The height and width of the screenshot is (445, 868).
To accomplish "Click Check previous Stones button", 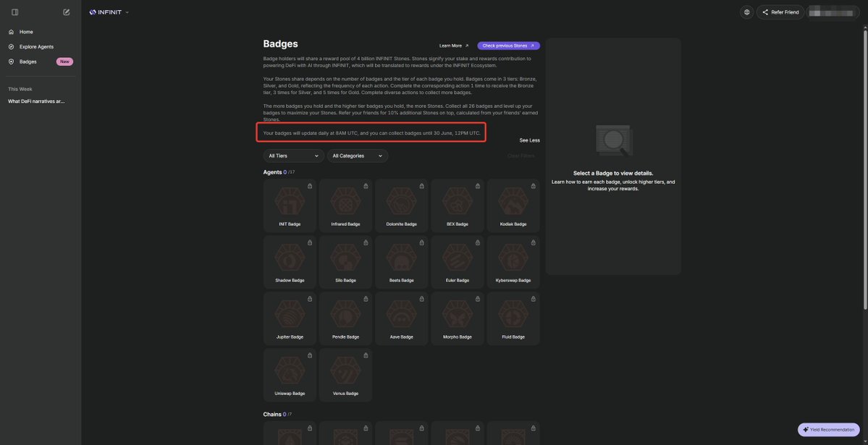I will [x=508, y=46].
